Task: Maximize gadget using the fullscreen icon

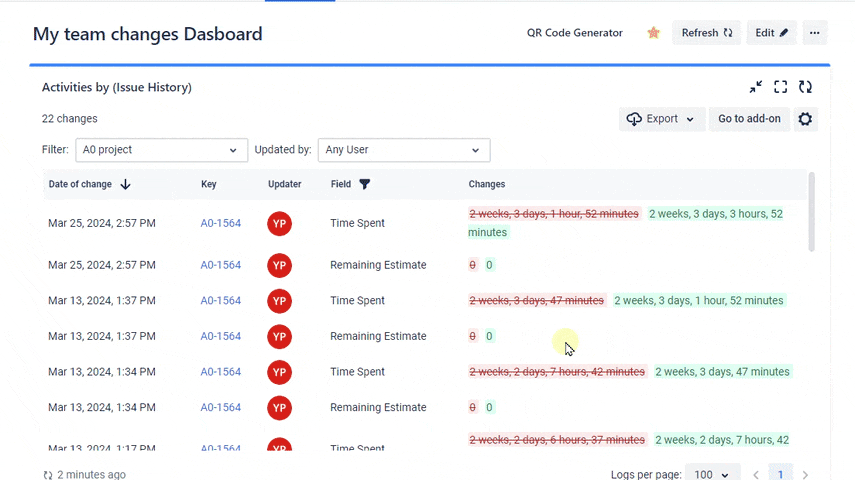Action: [x=781, y=87]
